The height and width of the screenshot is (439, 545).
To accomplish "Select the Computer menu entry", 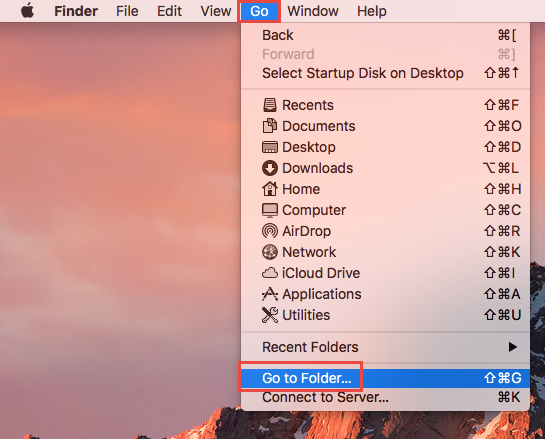I will pos(385,210).
